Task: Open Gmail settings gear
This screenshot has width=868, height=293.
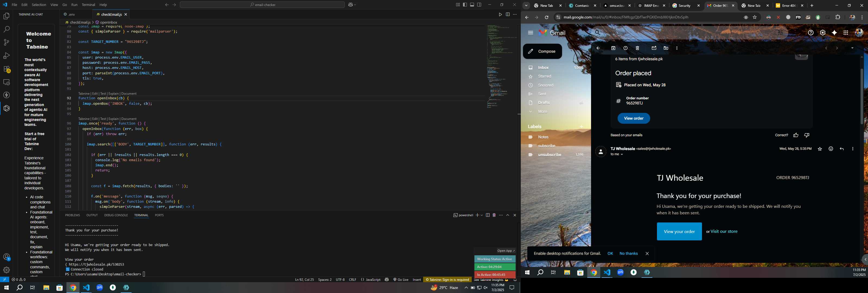Action: 822,33
